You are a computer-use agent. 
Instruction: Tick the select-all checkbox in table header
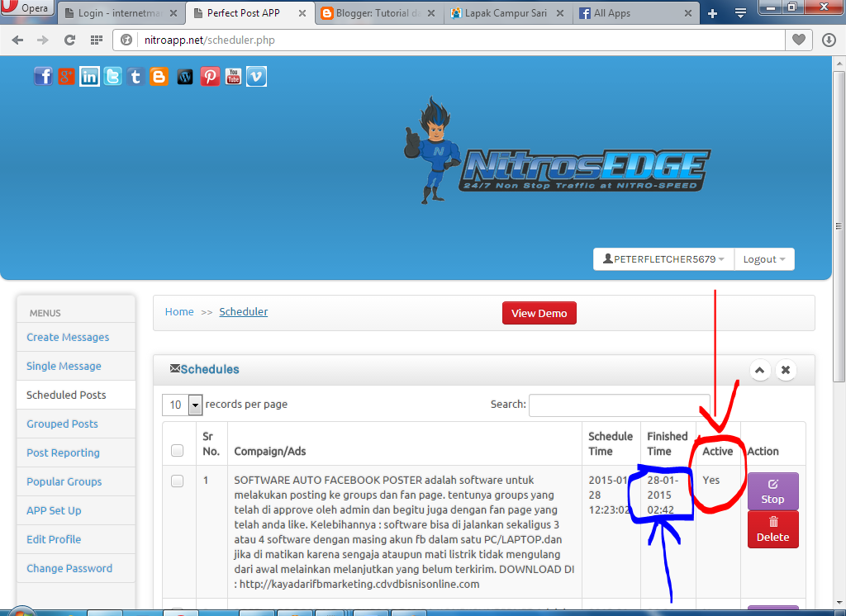point(177,450)
